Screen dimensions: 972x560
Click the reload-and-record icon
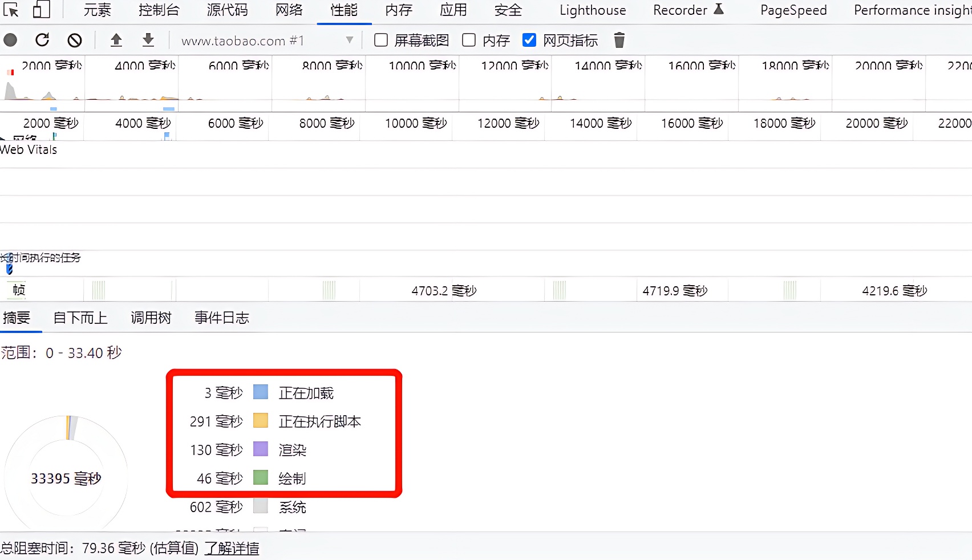tap(42, 40)
